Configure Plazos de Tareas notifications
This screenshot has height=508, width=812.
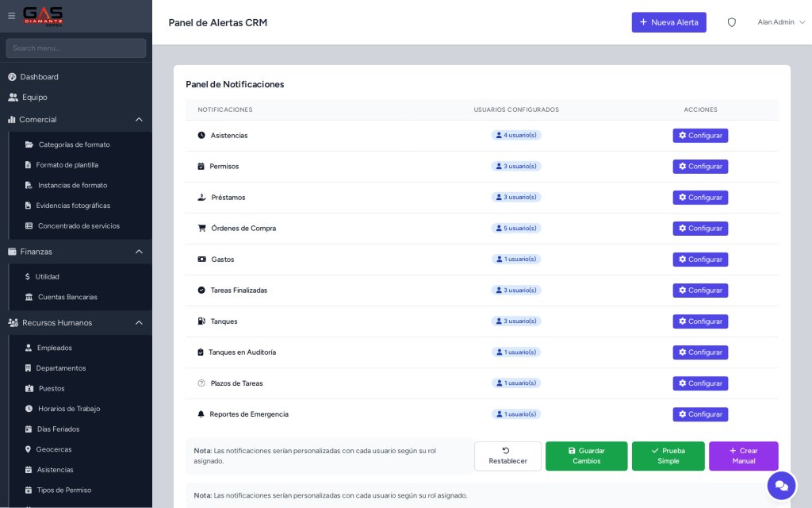[x=700, y=383]
